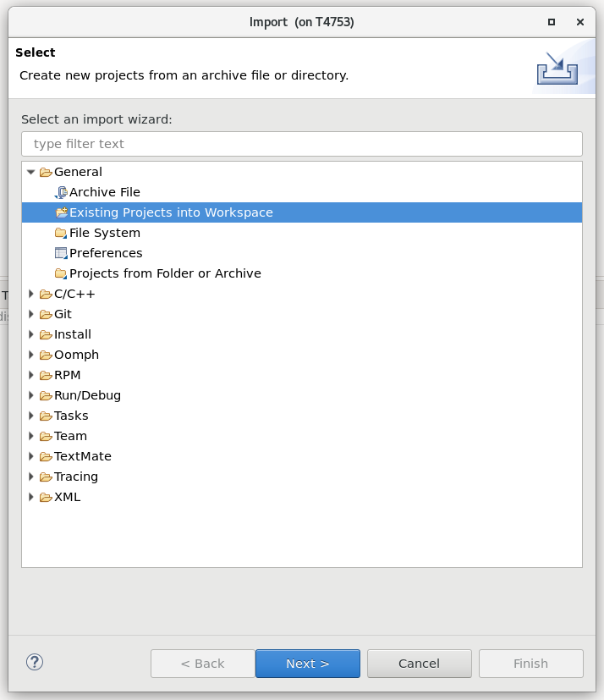This screenshot has height=700, width=604.
Task: Click the Projects from Folder or Archive icon
Action: tap(61, 273)
